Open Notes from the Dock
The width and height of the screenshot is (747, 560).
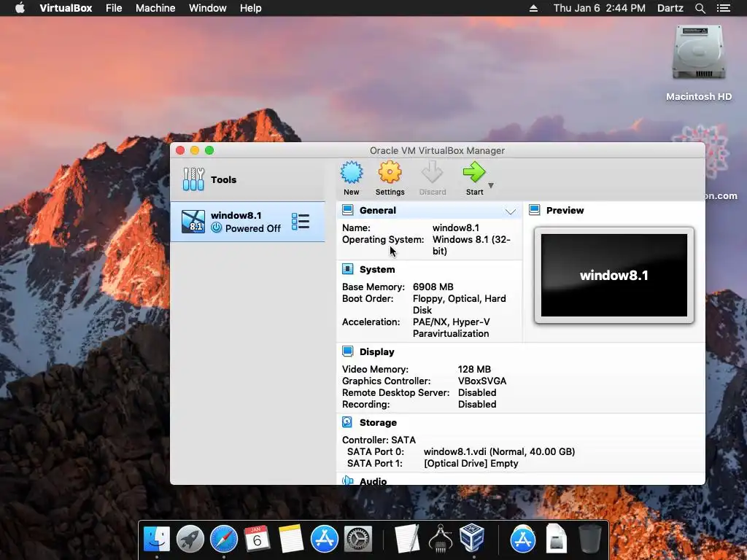(290, 539)
